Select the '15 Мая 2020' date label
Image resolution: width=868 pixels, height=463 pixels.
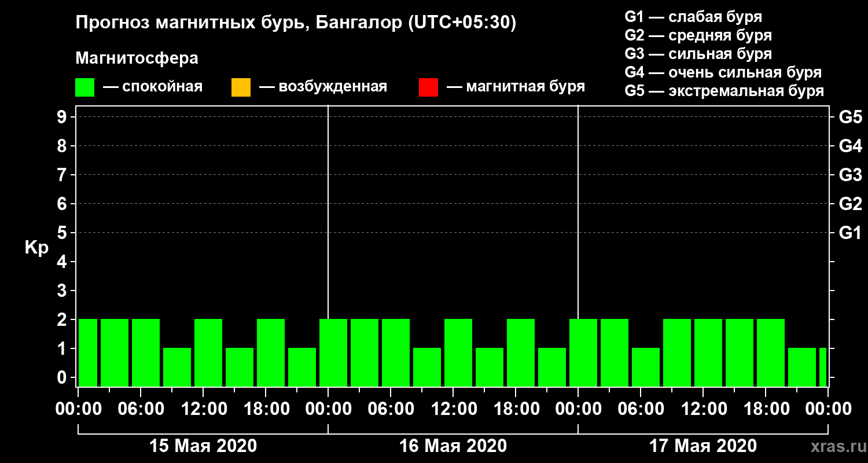pyautogui.click(x=203, y=446)
